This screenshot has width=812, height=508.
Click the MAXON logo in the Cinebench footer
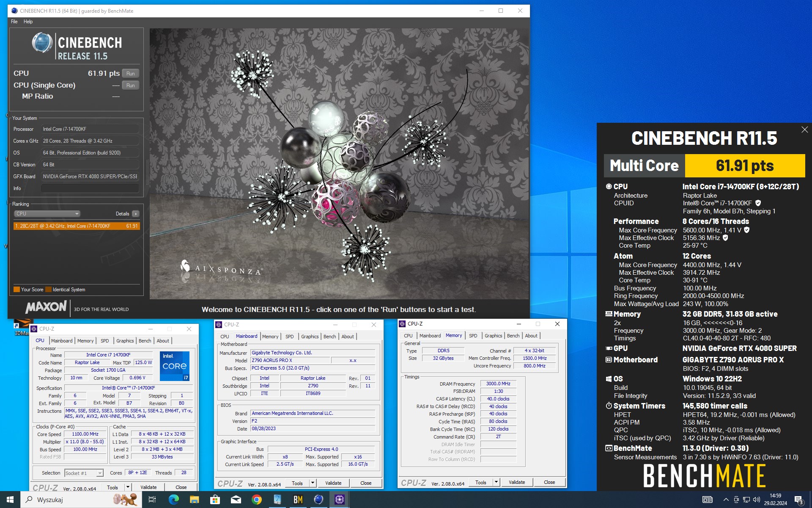[x=46, y=307]
